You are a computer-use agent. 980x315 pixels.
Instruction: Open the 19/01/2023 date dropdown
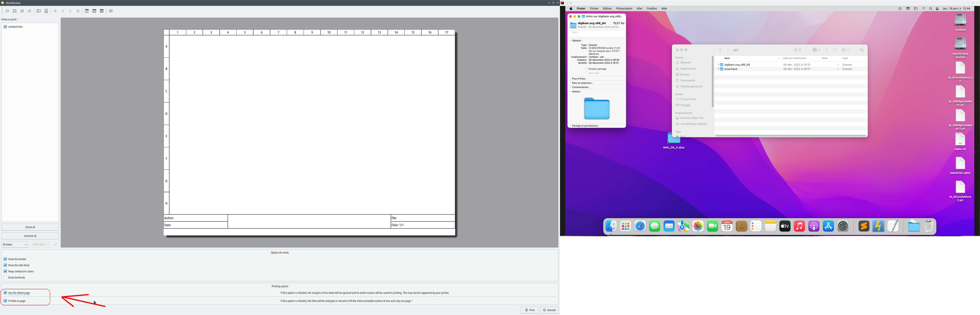[x=40, y=244]
